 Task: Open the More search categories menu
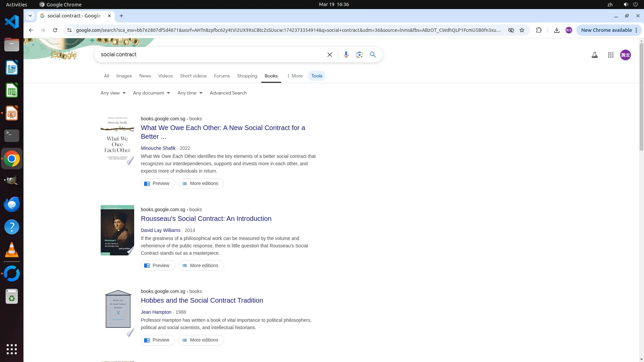[294, 76]
